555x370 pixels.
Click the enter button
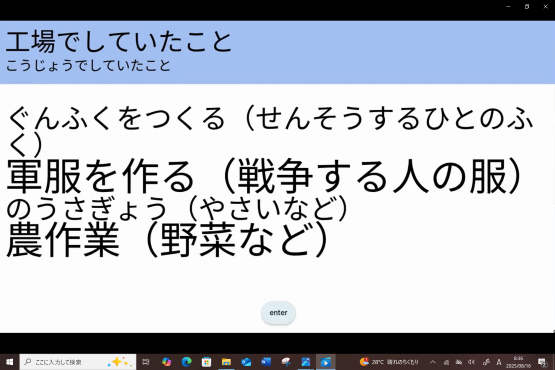click(278, 313)
